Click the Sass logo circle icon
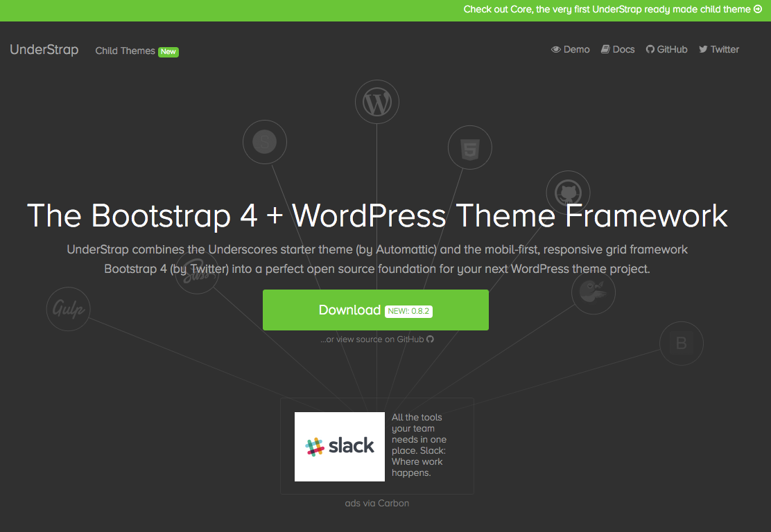Image resolution: width=771 pixels, height=532 pixels. tap(197, 272)
